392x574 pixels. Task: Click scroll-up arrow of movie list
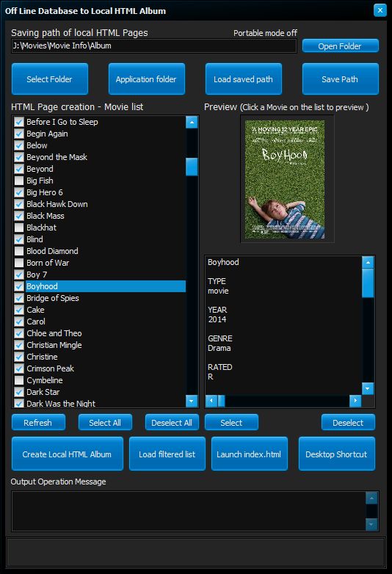tap(192, 122)
